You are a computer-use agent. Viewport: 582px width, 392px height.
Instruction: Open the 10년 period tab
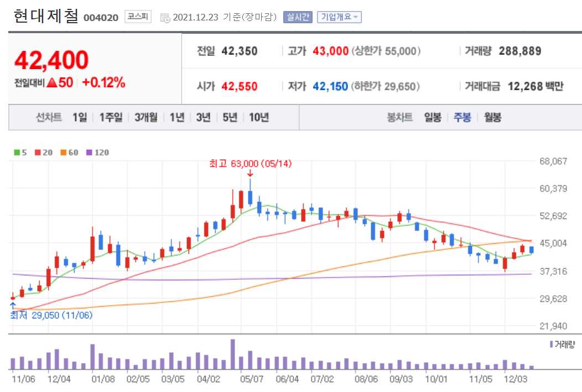256,117
